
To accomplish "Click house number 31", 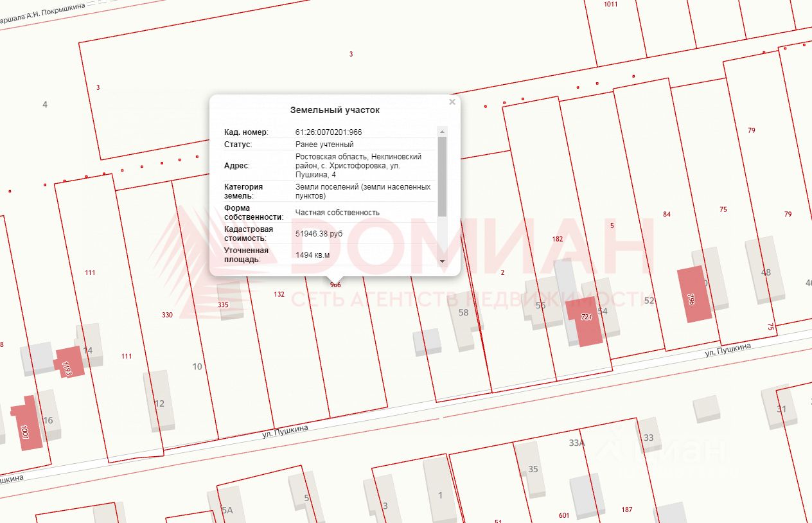I will [781, 409].
